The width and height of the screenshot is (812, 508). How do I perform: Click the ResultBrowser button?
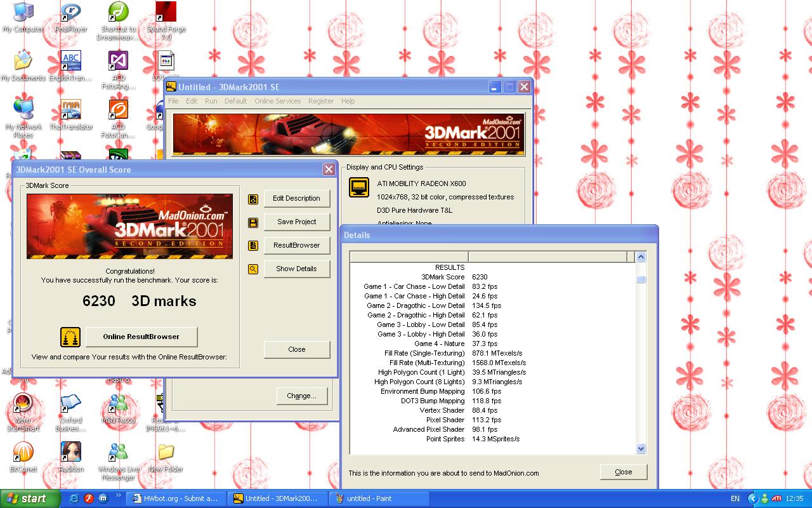(x=297, y=245)
